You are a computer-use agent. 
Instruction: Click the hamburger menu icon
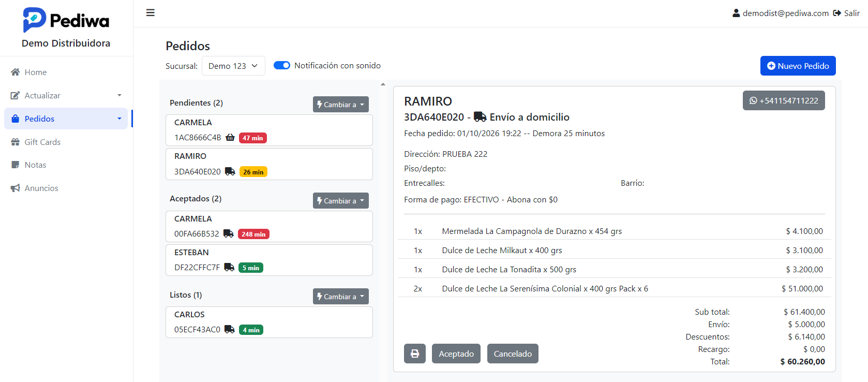(x=151, y=13)
